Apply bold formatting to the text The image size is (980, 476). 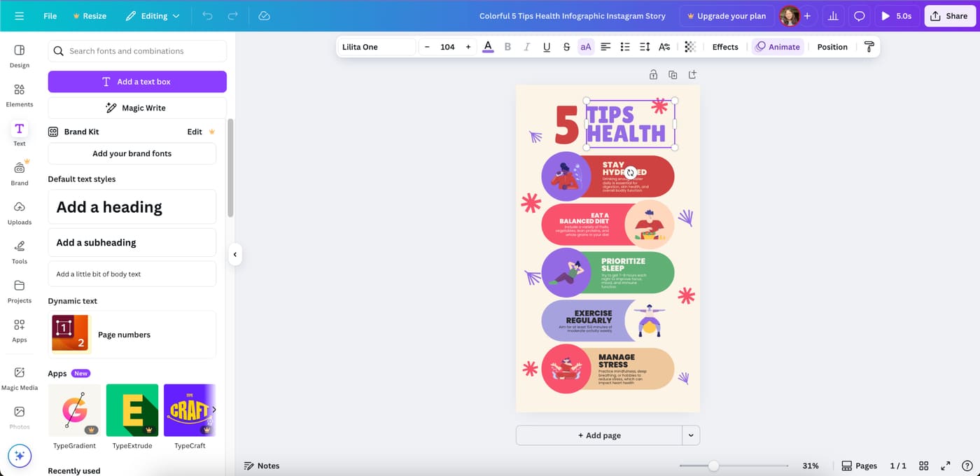(x=507, y=46)
